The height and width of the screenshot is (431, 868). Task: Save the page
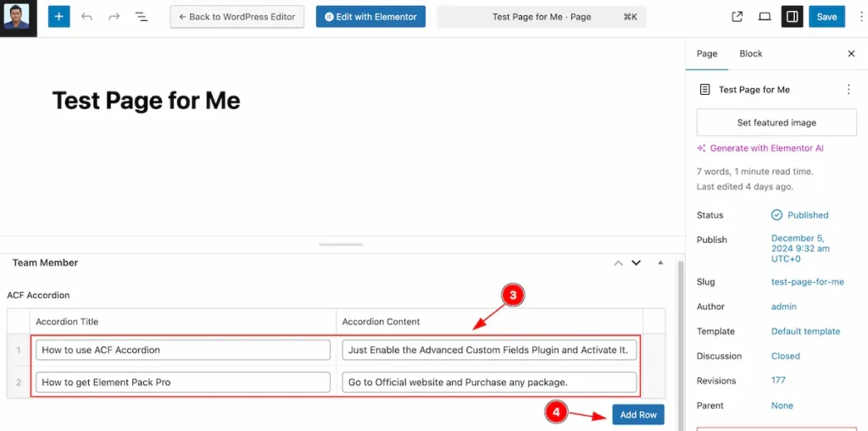coord(826,17)
